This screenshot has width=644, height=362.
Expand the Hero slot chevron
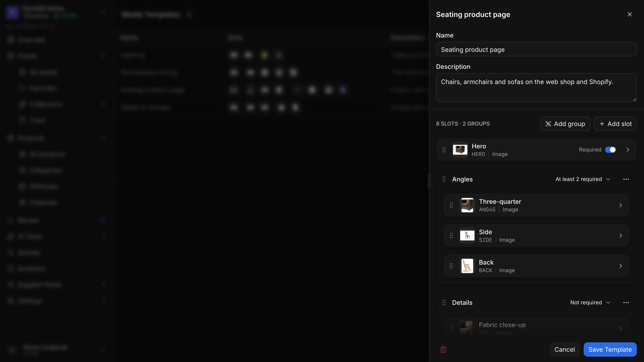point(628,150)
